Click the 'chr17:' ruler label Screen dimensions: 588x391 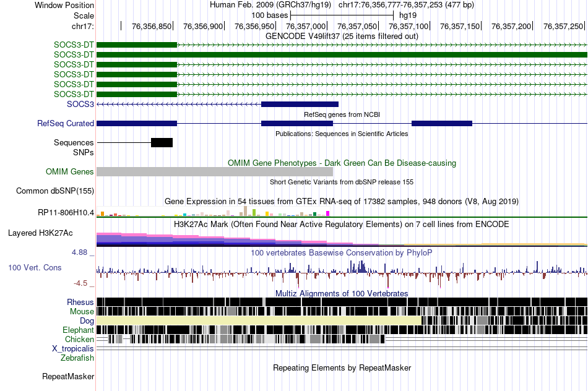82,26
